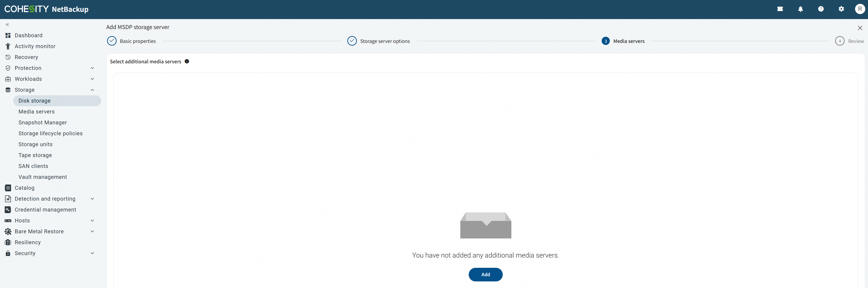Select Disk storage in sidebar

pyautogui.click(x=57, y=101)
